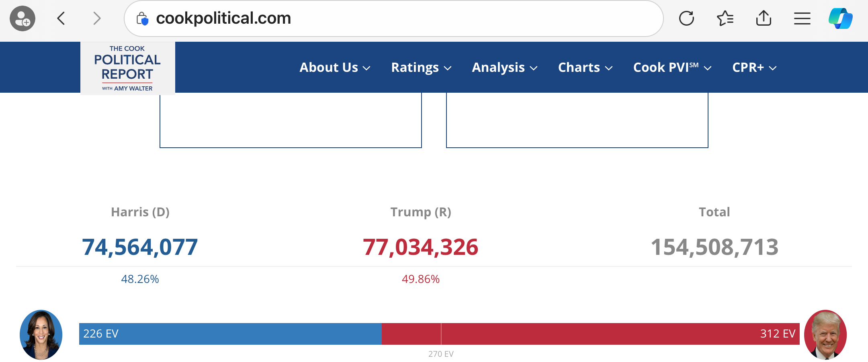Click the site security lock icon
The width and height of the screenshot is (868, 362).
coord(142,18)
